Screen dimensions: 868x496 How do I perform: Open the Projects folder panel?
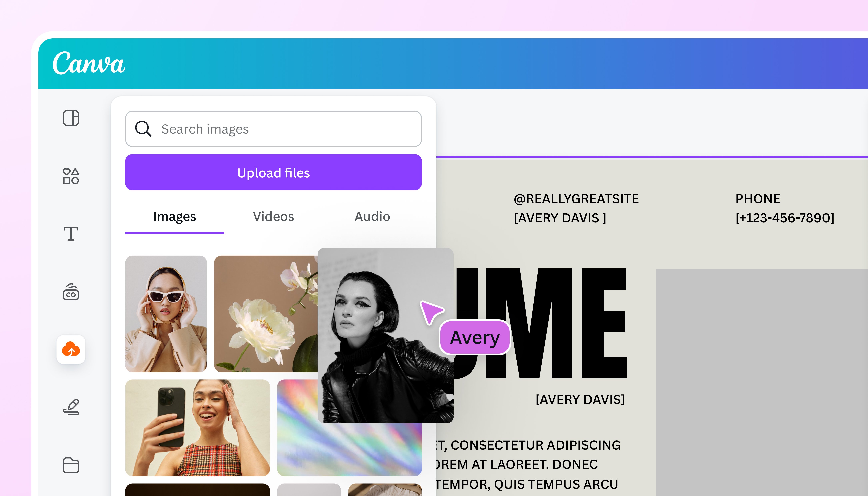click(x=71, y=465)
